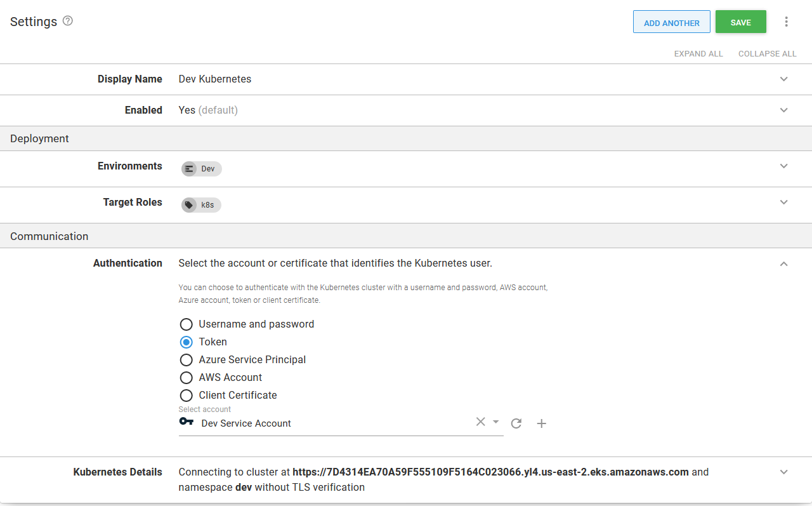Open the overflow actions menu

tap(786, 21)
